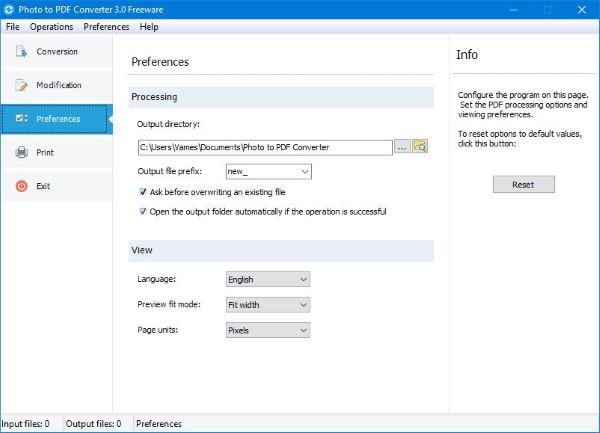Click the Preferences checklist icon in sidebar
The image size is (600, 433).
pos(21,118)
